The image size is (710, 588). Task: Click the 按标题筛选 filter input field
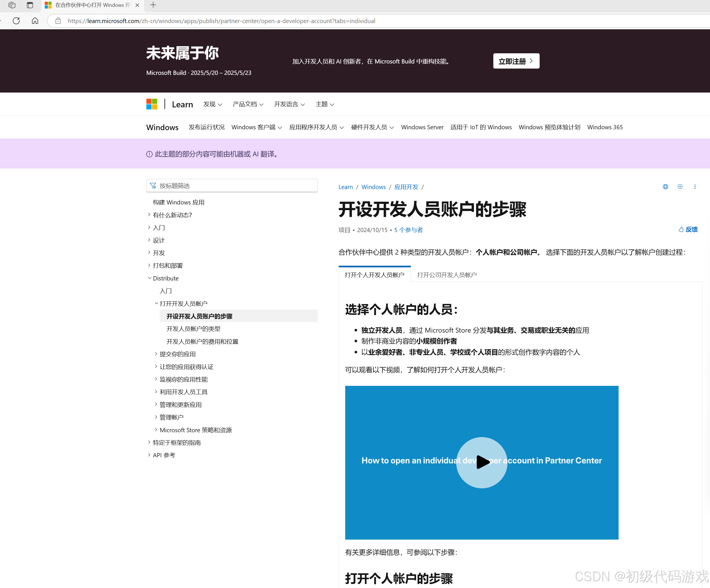(x=232, y=186)
